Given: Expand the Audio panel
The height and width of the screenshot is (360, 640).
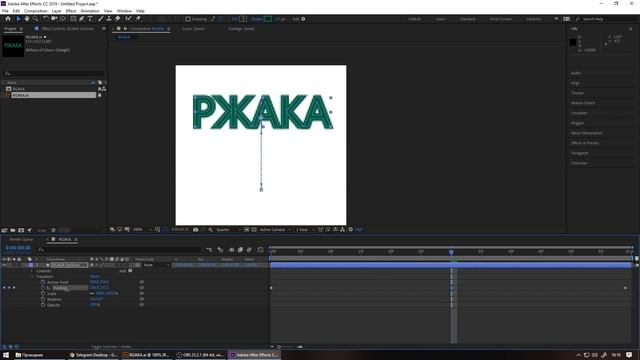Looking at the screenshot, I should (576, 73).
